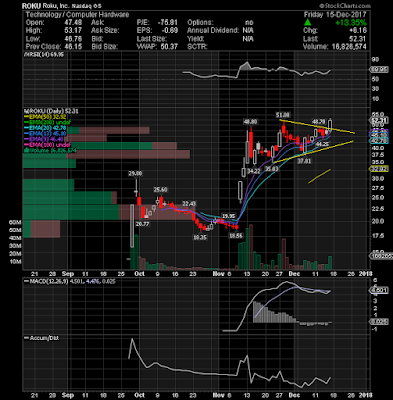Viewport: 393px width, 400px height.
Task: Click the Options value "no"
Action: click(x=249, y=23)
